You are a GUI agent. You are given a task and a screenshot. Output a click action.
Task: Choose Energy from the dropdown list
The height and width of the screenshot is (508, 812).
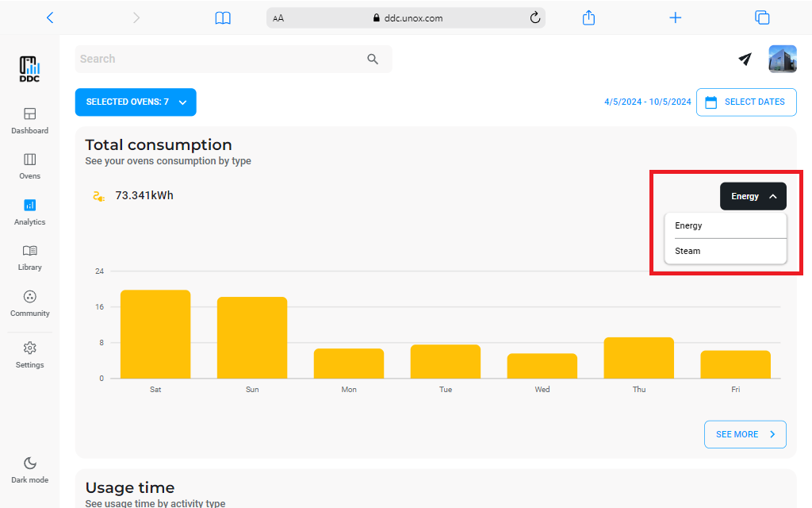pos(688,225)
